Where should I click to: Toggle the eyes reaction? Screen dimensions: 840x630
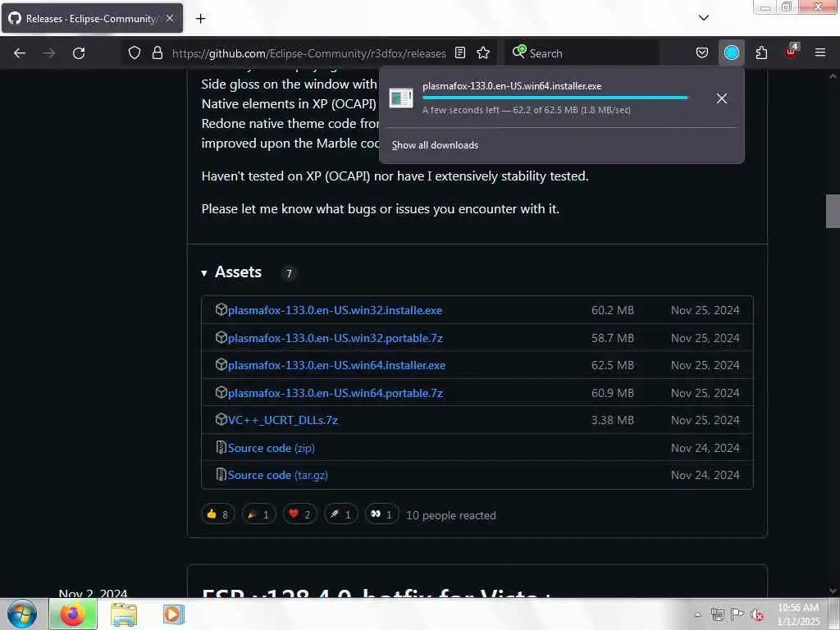pos(381,514)
